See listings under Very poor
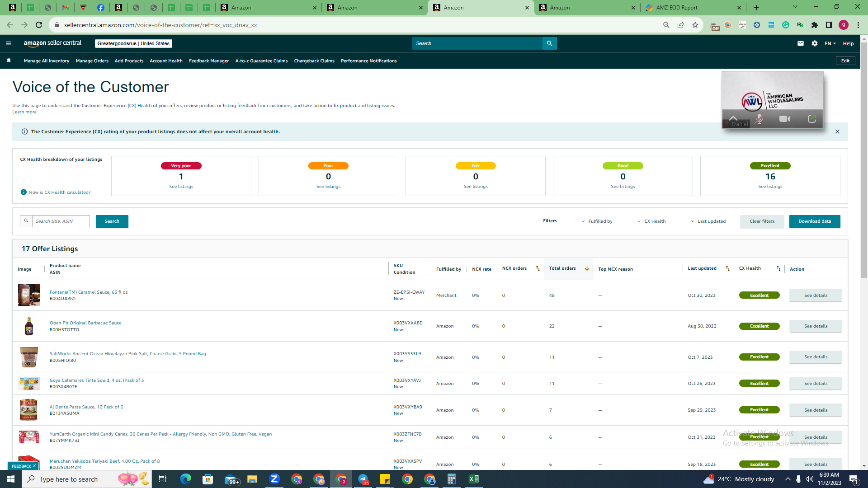Viewport: 868px width, 488px height. click(181, 187)
